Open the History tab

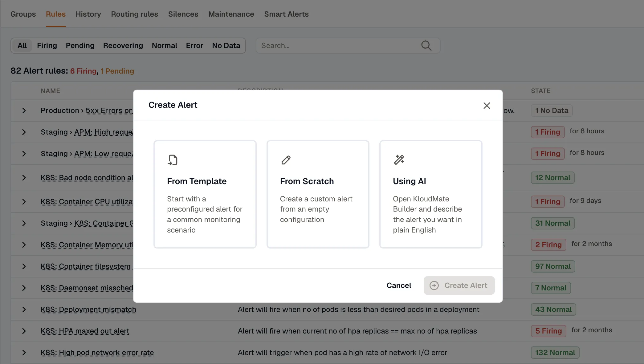88,14
